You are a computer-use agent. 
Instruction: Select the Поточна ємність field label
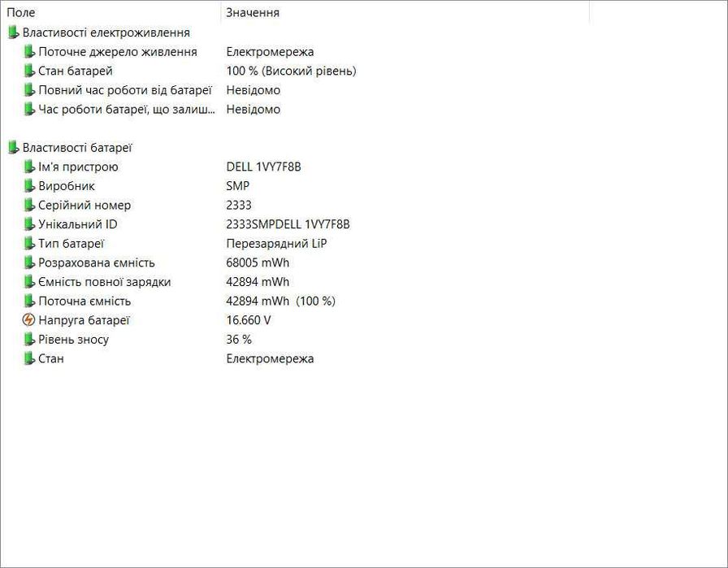(x=84, y=301)
